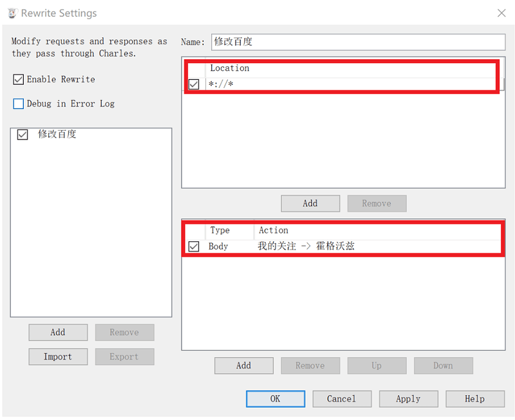Close the Rewrite Settings dialog
This screenshot has height=420, width=515.
(x=501, y=13)
